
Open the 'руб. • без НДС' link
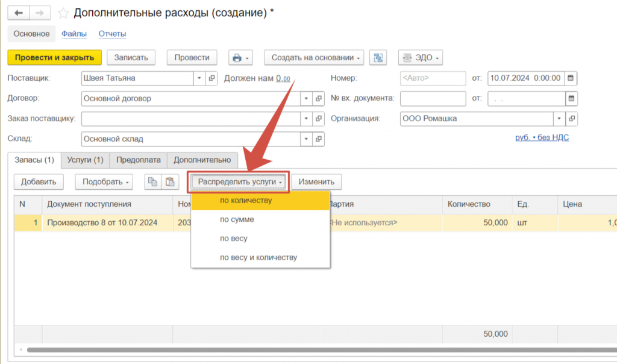click(542, 137)
